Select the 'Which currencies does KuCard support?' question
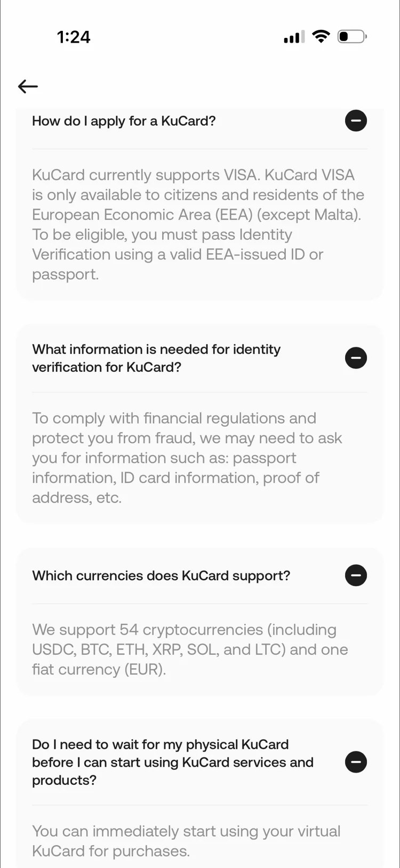 pos(161,575)
